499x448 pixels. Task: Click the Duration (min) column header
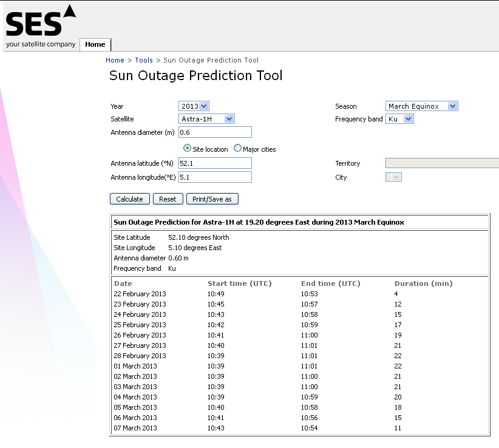click(x=424, y=283)
